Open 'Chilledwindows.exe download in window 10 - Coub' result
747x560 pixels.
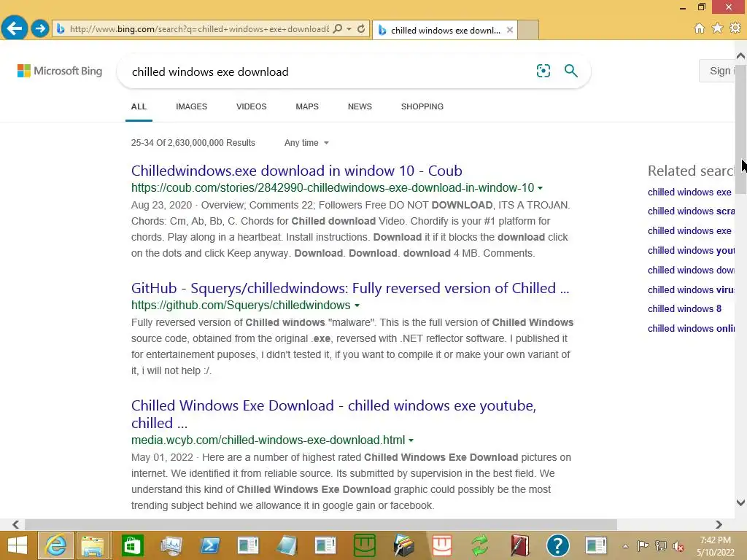296,171
